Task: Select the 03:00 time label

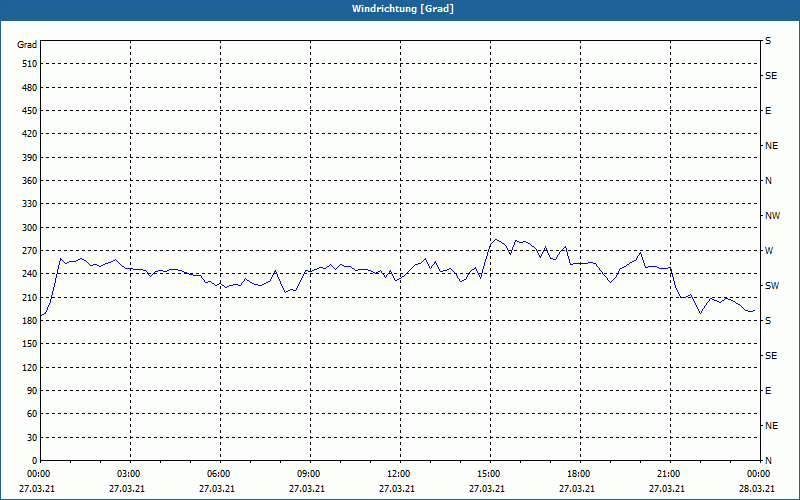Action: click(x=128, y=474)
